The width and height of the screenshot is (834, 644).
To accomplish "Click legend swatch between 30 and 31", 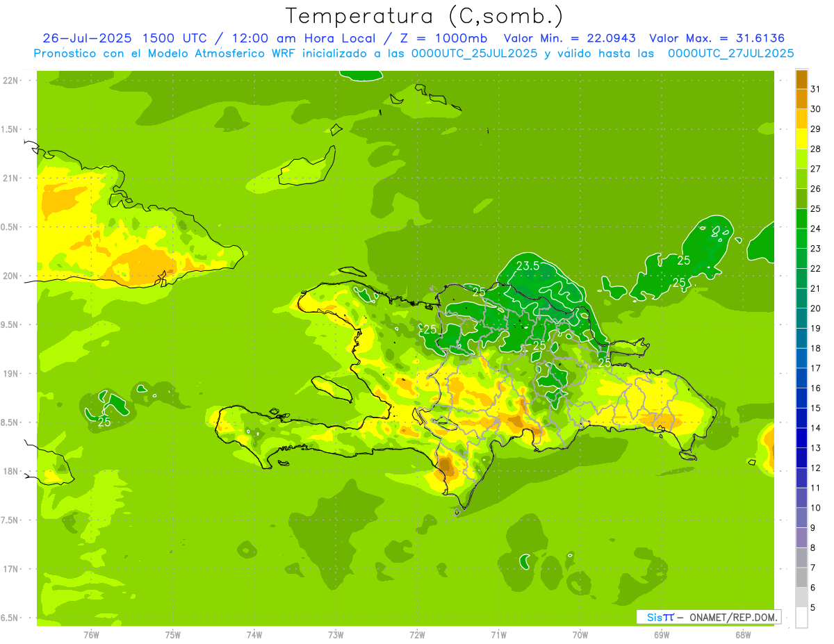I will tap(801, 99).
